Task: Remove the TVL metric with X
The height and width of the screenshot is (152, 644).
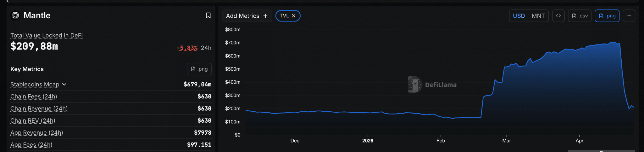Action: 294,16
